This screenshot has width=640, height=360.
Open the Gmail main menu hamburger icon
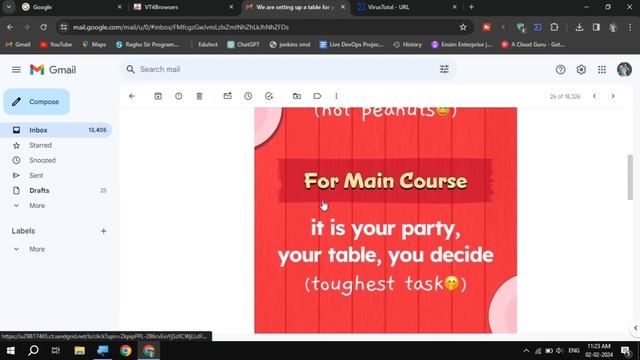(16, 70)
